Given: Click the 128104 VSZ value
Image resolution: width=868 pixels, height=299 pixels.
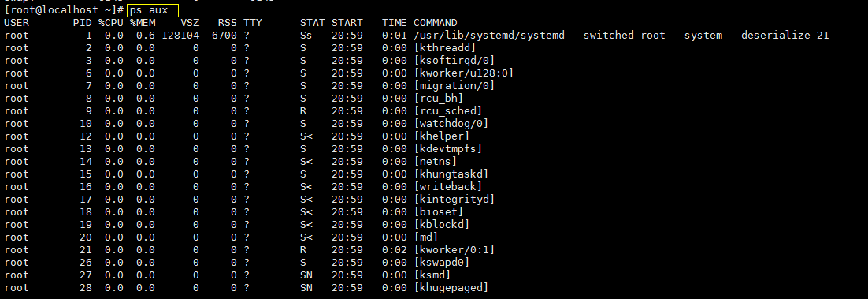Looking at the screenshot, I should [x=180, y=36].
